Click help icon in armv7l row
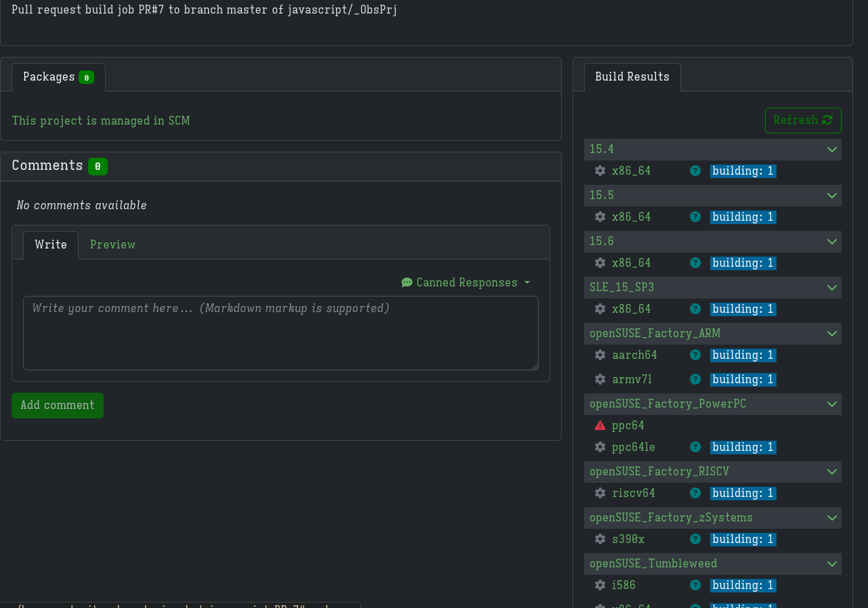 (695, 379)
